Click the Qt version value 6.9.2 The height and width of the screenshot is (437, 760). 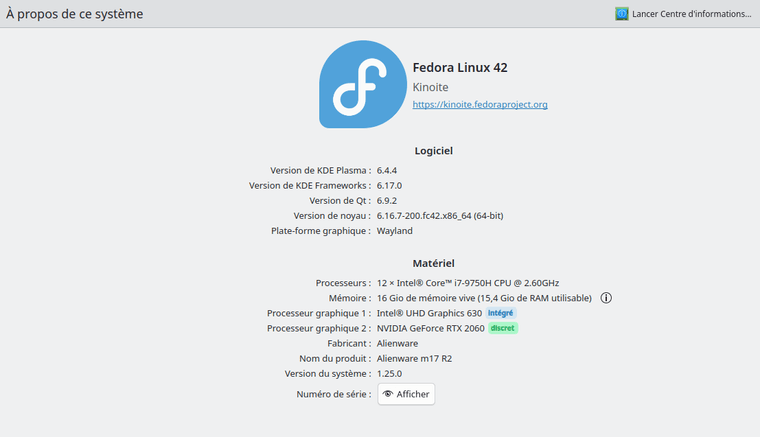point(387,201)
